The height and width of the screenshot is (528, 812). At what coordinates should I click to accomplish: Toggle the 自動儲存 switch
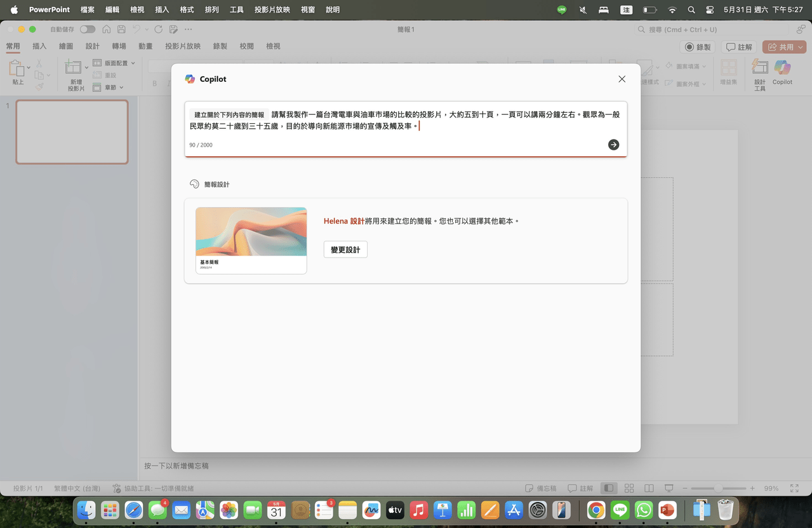pyautogui.click(x=88, y=29)
